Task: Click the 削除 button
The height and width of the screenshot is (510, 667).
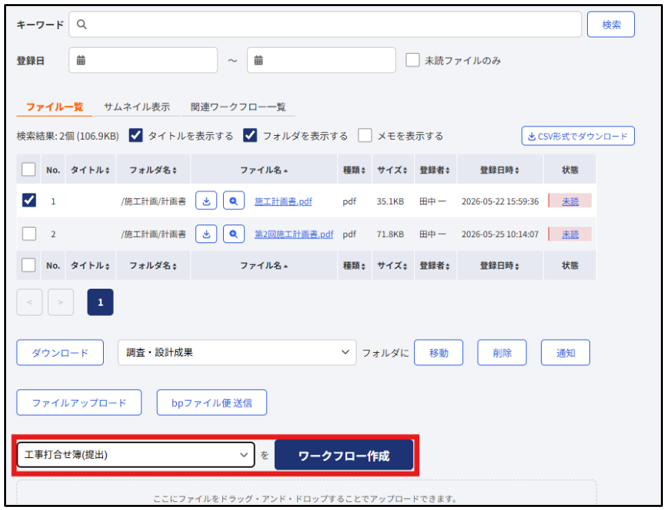Action: [x=502, y=353]
